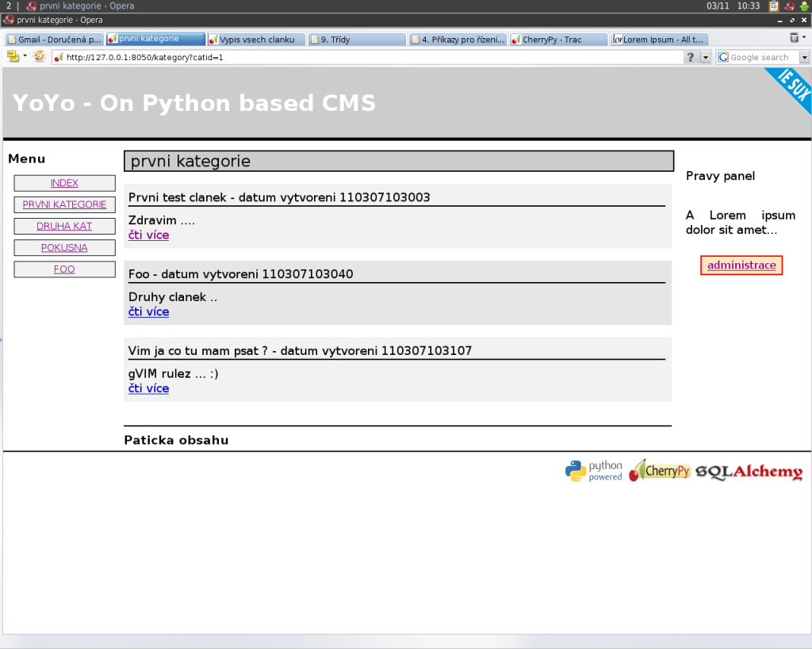The height and width of the screenshot is (649, 812).
Task: Click 'čti více' under Zdravim article
Action: point(148,235)
